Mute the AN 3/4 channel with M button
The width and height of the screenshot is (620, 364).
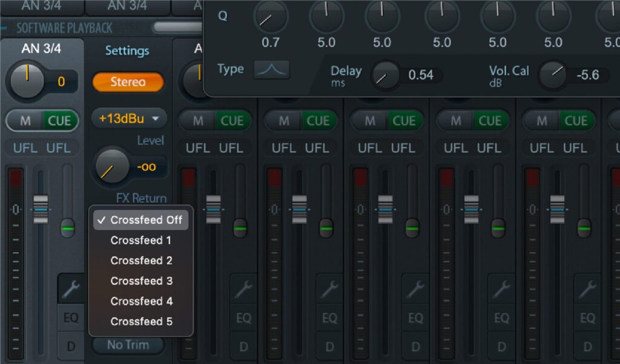(x=25, y=120)
